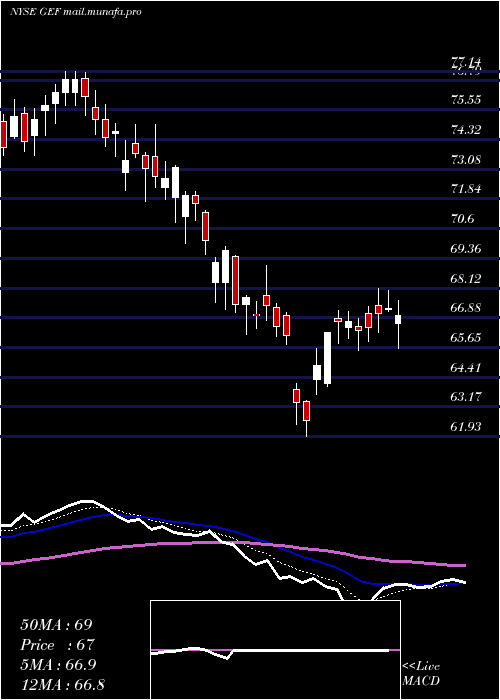500x700 pixels.
Task: Click the tall white candle rising from 64.41
Action: coord(327,358)
